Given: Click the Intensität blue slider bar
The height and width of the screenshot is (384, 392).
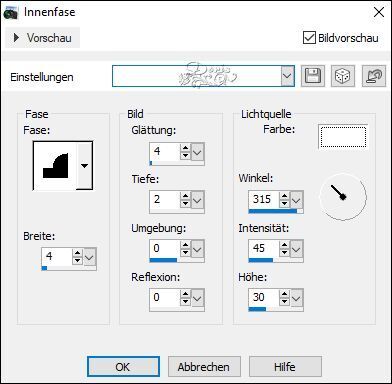Looking at the screenshot, I should pos(261,260).
